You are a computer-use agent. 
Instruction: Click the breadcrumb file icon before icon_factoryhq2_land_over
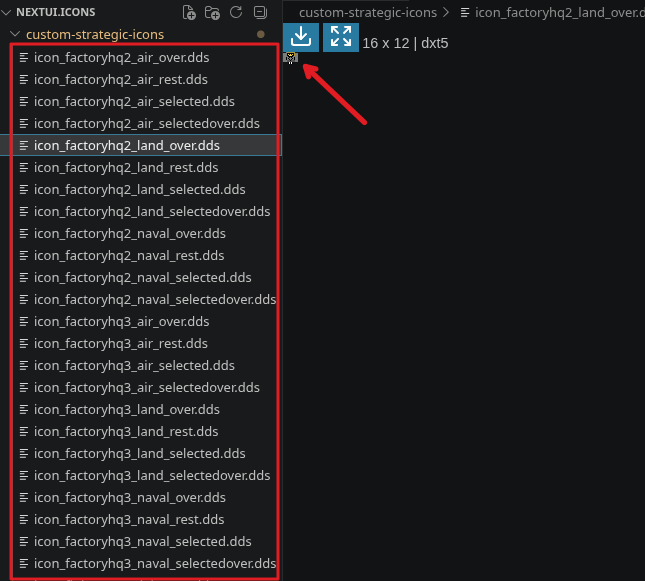pos(465,13)
